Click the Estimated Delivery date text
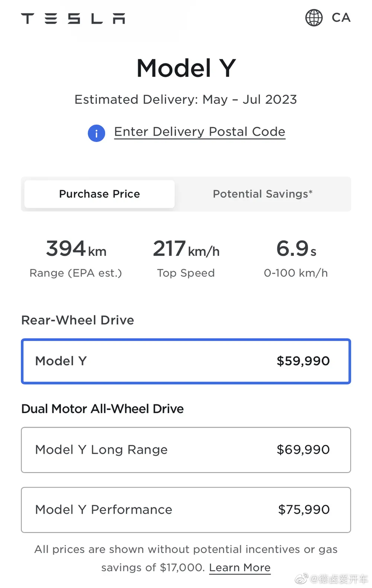 (186, 99)
